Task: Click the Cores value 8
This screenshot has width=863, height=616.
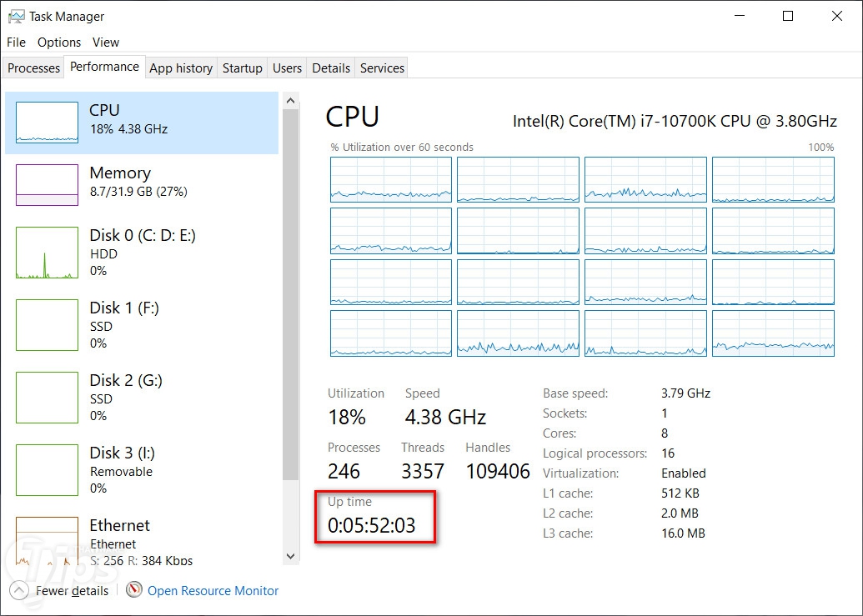Action: coord(665,433)
